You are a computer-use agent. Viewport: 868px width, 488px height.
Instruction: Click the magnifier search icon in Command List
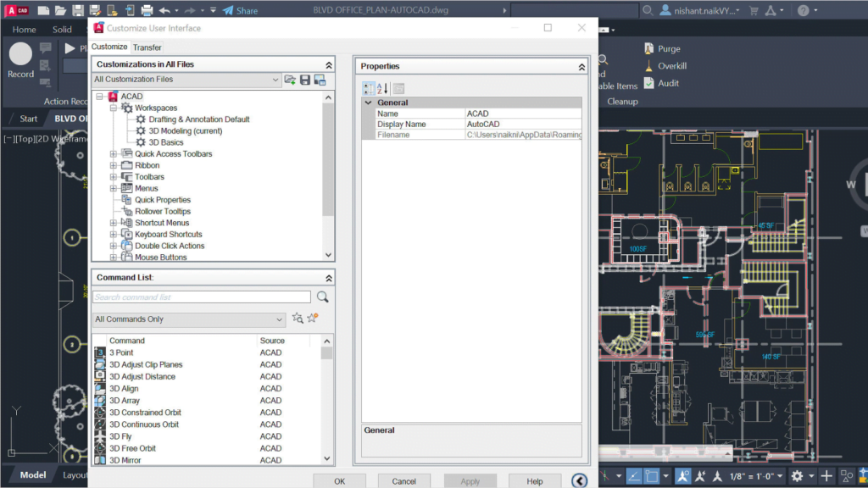[321, 297]
